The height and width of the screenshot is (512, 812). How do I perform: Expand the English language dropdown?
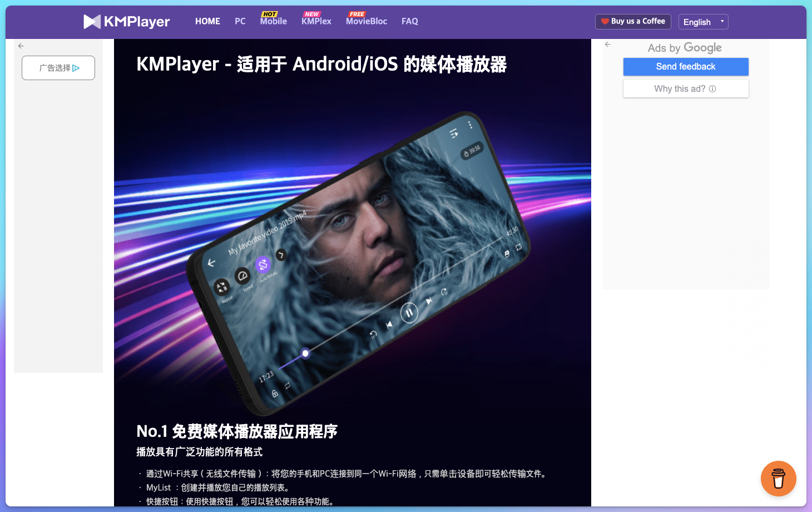704,22
